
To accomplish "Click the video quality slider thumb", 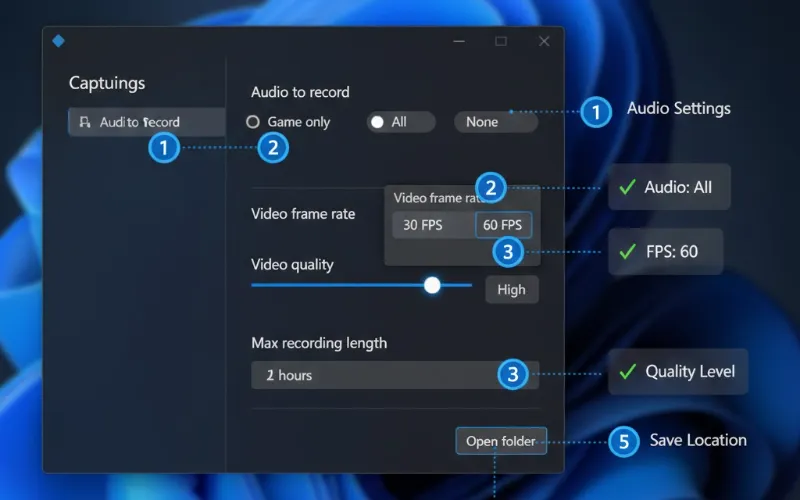I will [x=432, y=285].
